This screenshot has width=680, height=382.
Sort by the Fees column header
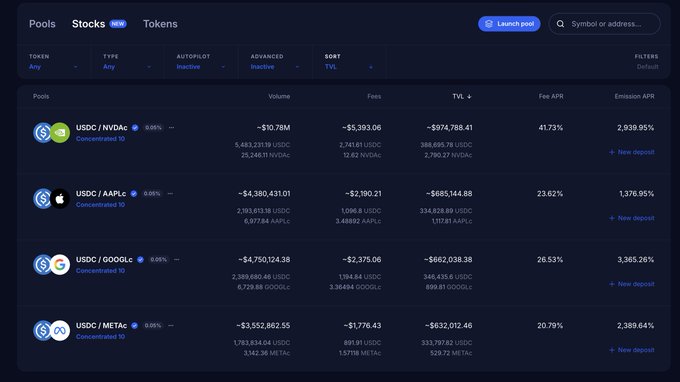[374, 96]
